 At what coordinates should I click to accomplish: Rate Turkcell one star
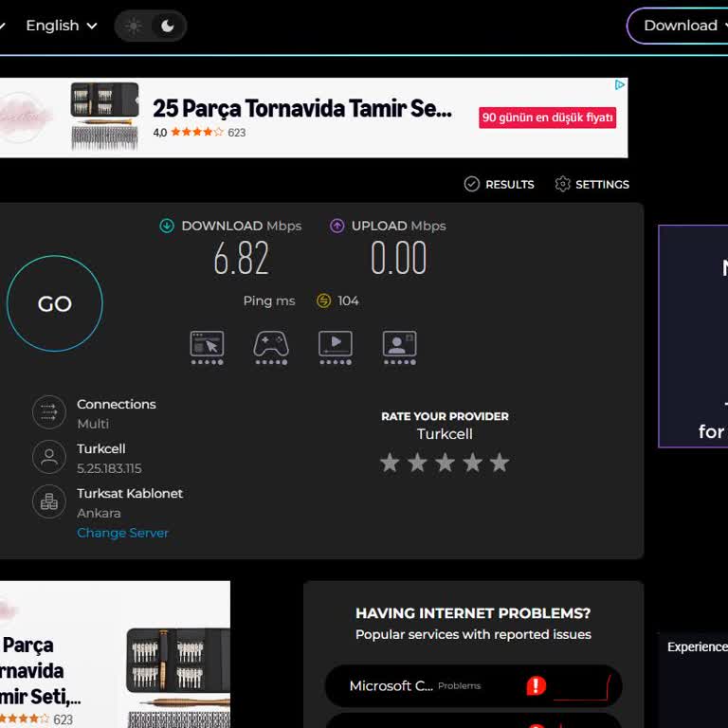click(390, 463)
